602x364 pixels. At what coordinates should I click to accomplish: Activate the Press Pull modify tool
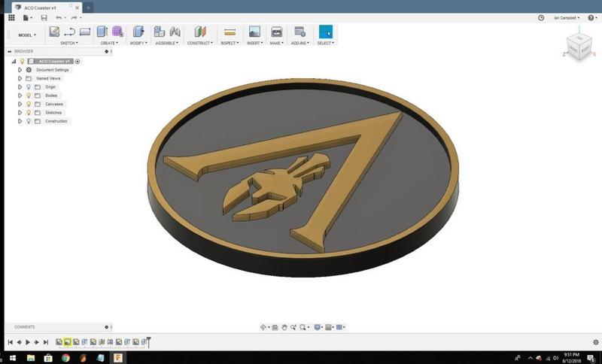(138, 32)
